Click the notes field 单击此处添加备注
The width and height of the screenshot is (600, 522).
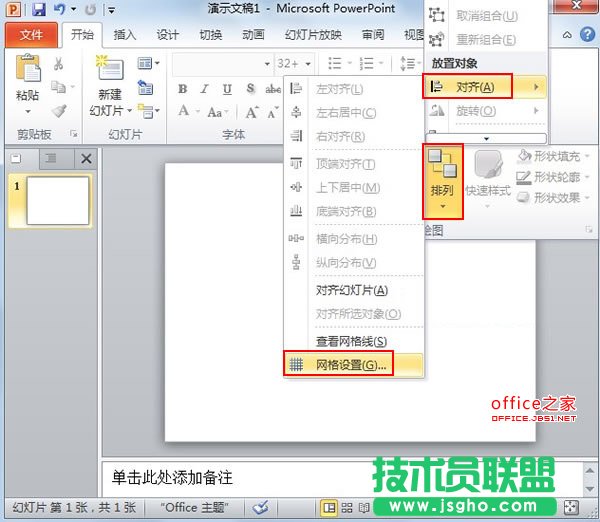[172, 478]
